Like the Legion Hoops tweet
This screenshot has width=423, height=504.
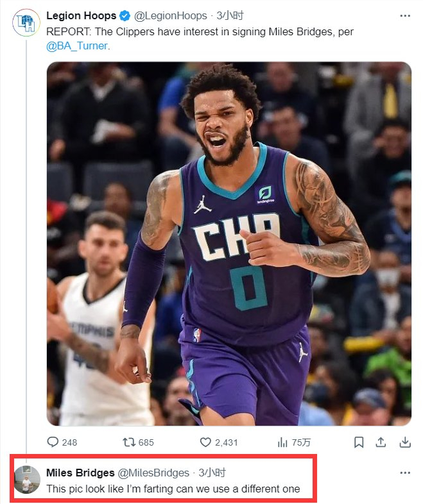coord(206,442)
